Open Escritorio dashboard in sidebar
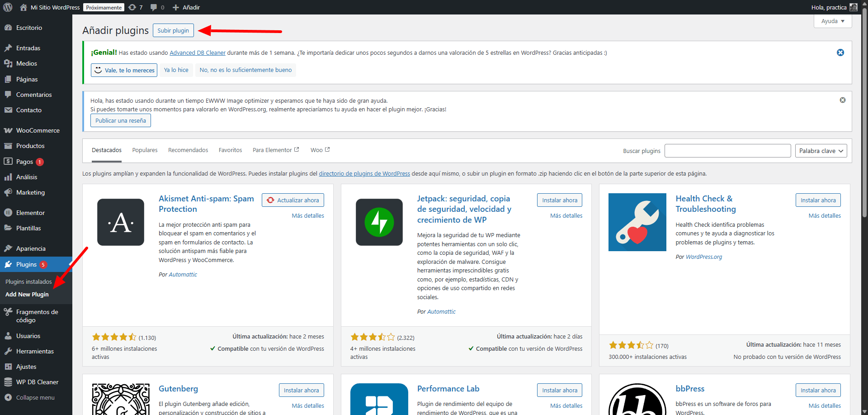 (36, 28)
